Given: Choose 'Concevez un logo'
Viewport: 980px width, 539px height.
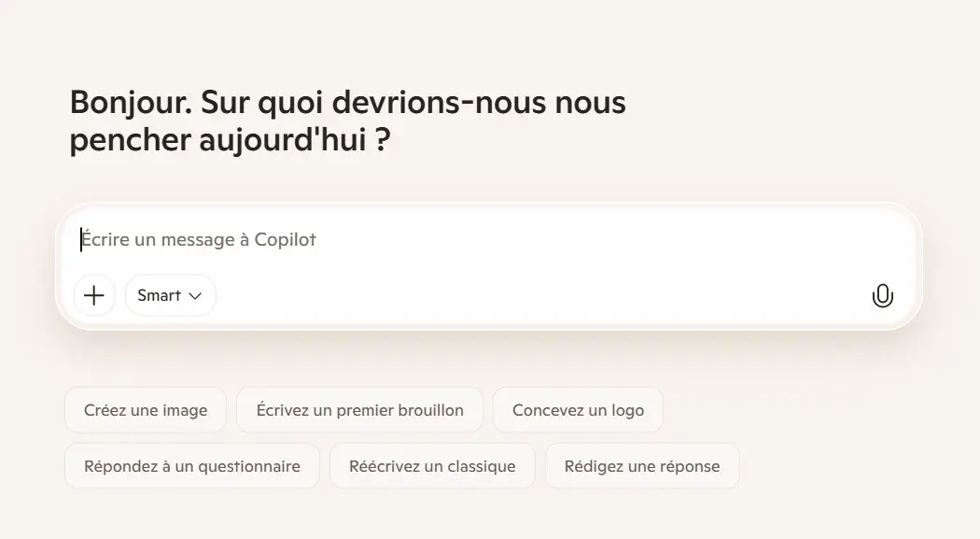Looking at the screenshot, I should [578, 409].
